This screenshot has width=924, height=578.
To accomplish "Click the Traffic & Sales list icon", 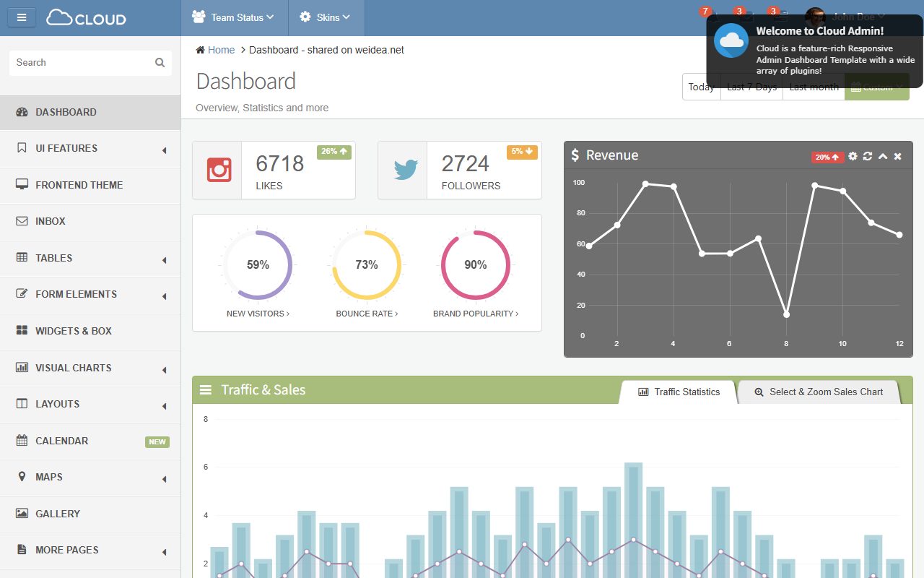I will (x=206, y=390).
